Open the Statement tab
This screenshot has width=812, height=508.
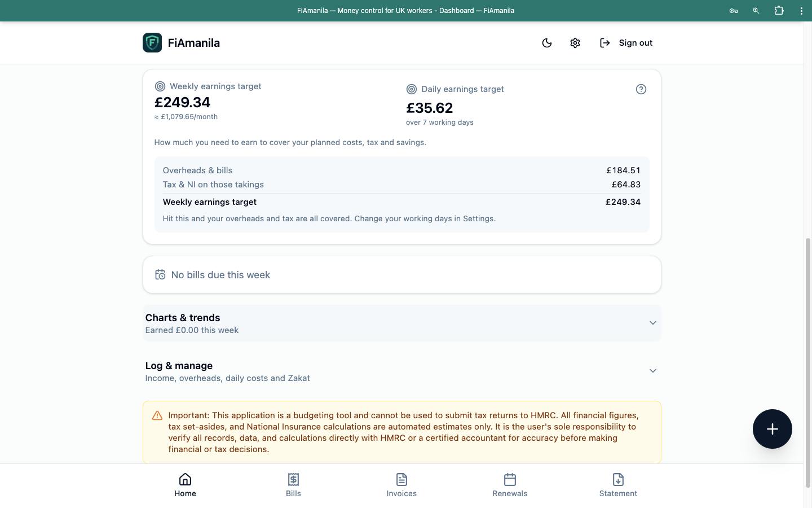(618, 485)
